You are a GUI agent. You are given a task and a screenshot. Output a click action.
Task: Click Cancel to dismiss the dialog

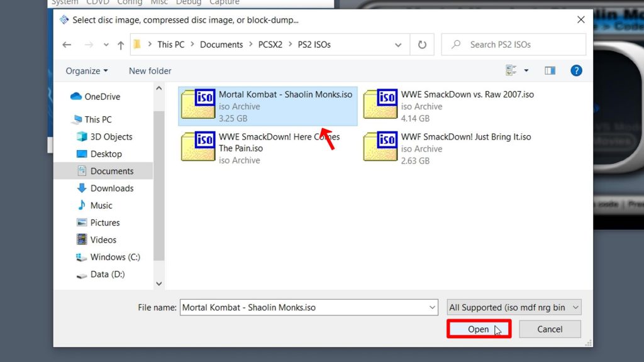[x=550, y=329]
